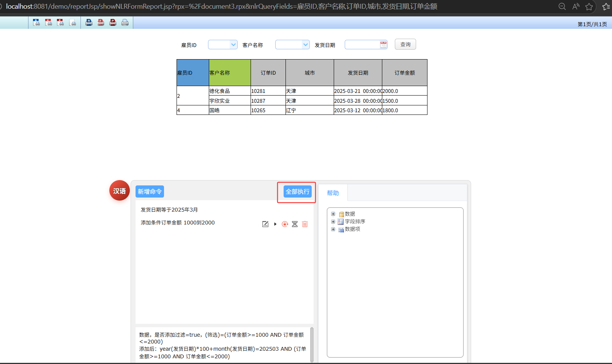Click the edit icon beside 添加条件订单金额 command
This screenshot has width=612, height=364.
click(x=265, y=224)
